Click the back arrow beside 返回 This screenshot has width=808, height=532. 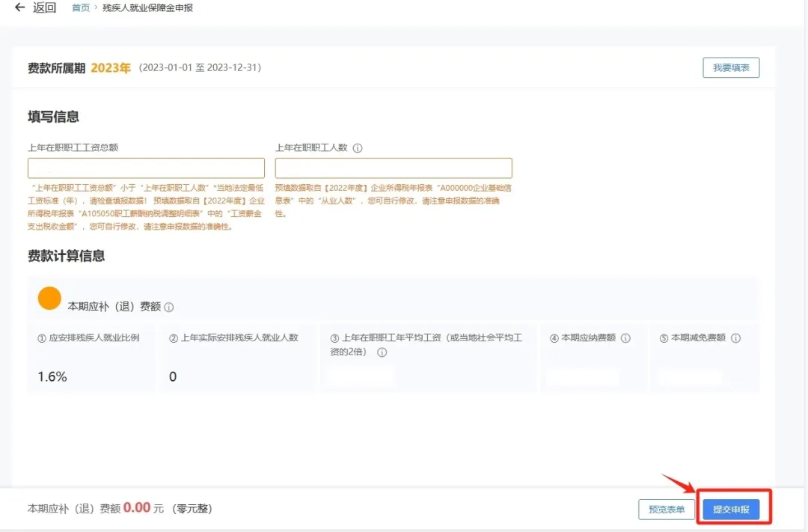19,8
